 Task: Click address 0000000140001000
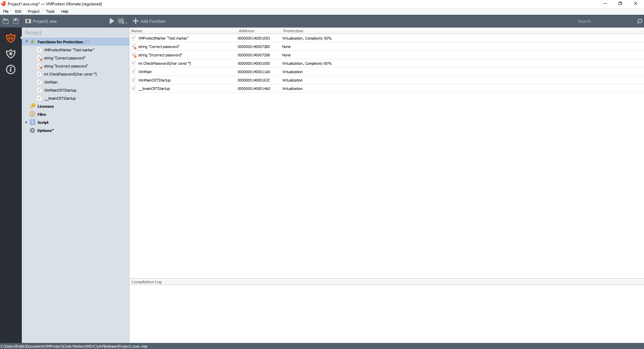254,63
